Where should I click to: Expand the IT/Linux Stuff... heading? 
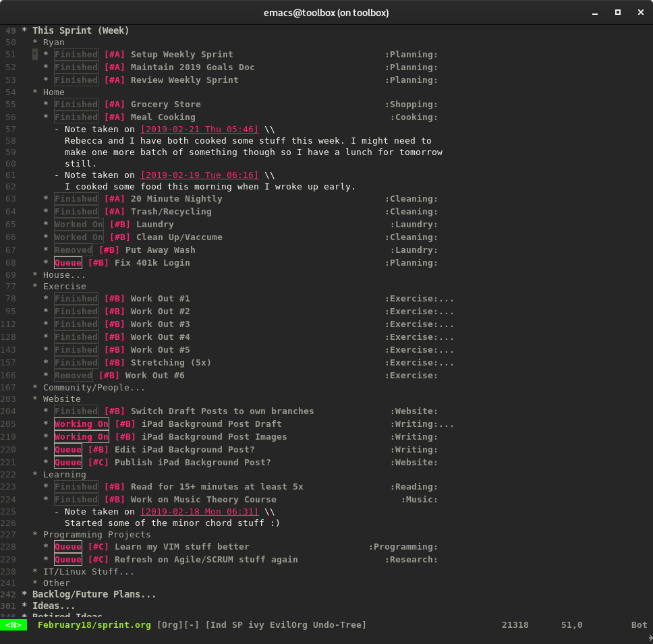pyautogui.click(x=88, y=572)
